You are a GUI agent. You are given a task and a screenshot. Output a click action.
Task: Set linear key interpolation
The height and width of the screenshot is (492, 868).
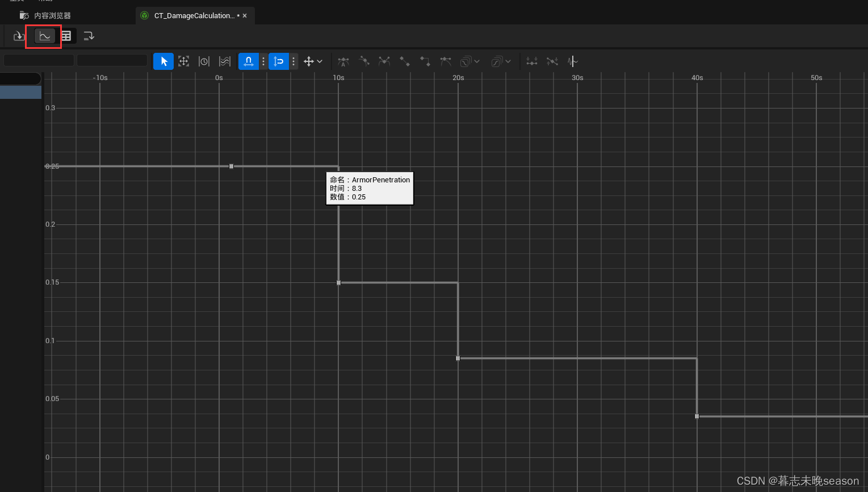[x=404, y=61]
